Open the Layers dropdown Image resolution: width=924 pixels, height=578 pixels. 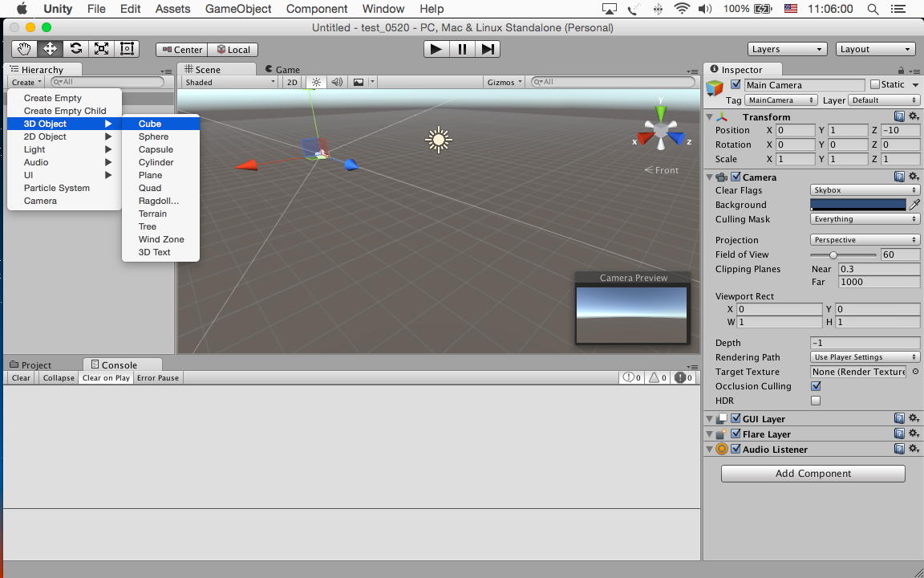pos(787,49)
